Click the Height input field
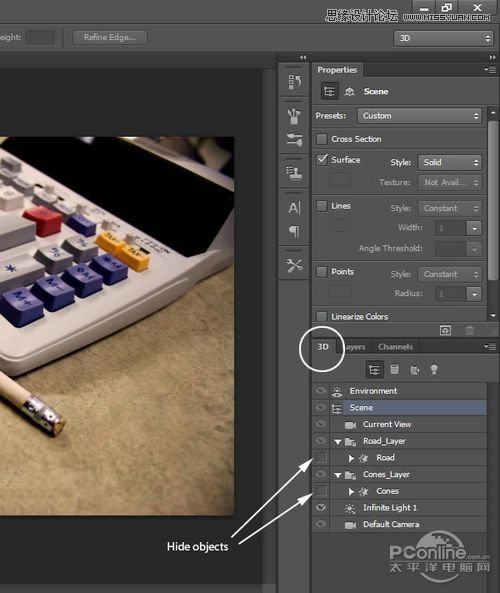The image size is (500, 593). (x=40, y=37)
